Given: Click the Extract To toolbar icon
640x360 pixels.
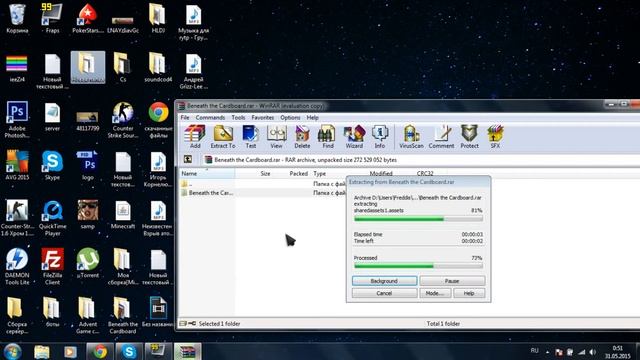Looking at the screenshot, I should click(223, 137).
